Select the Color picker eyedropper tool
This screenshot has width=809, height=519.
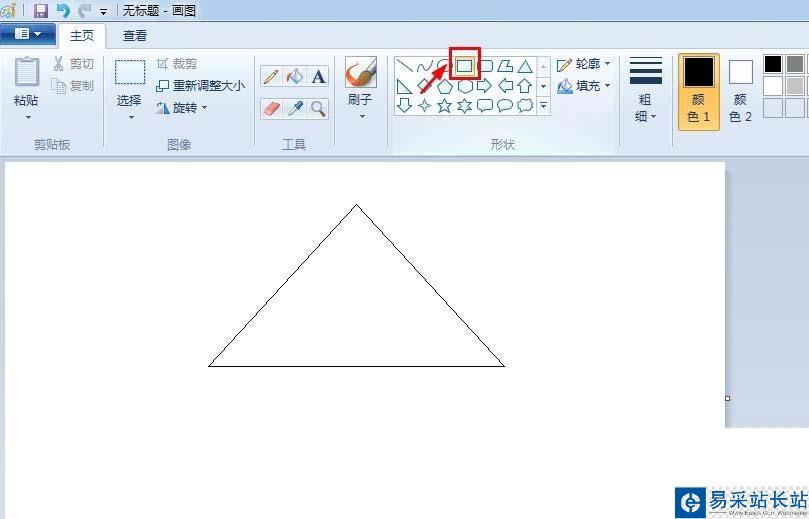(x=295, y=108)
